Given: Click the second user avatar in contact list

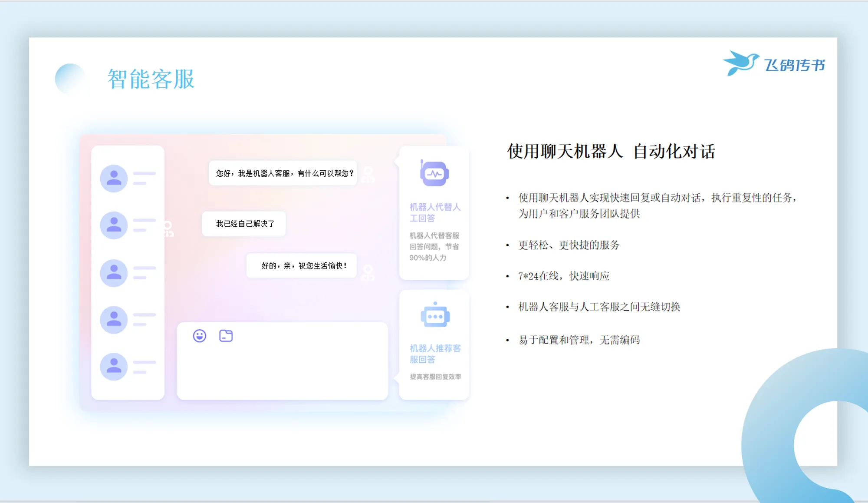Looking at the screenshot, I should tap(114, 225).
